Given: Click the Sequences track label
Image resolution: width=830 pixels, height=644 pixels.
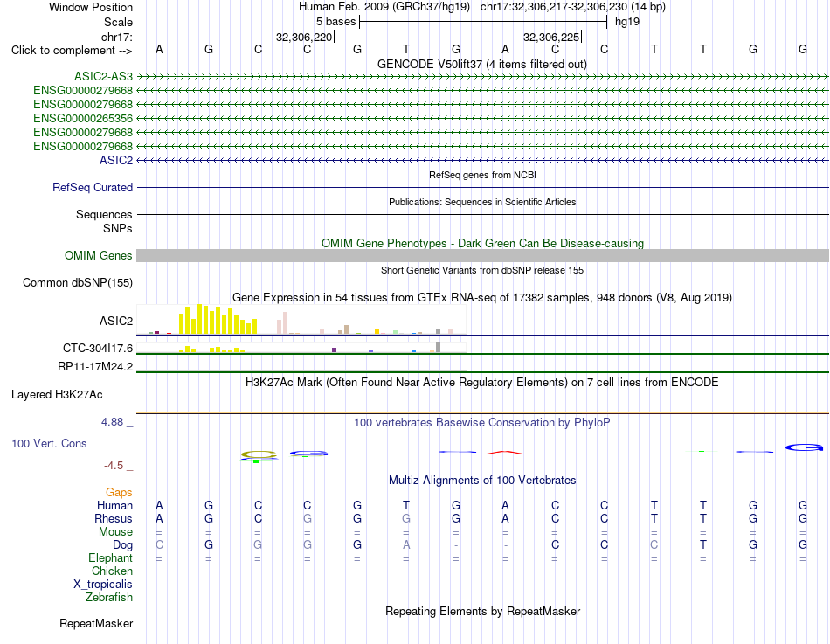Looking at the screenshot, I should pyautogui.click(x=104, y=214).
